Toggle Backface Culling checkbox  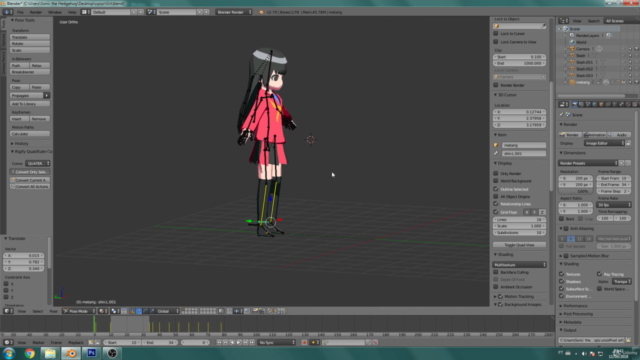point(496,272)
